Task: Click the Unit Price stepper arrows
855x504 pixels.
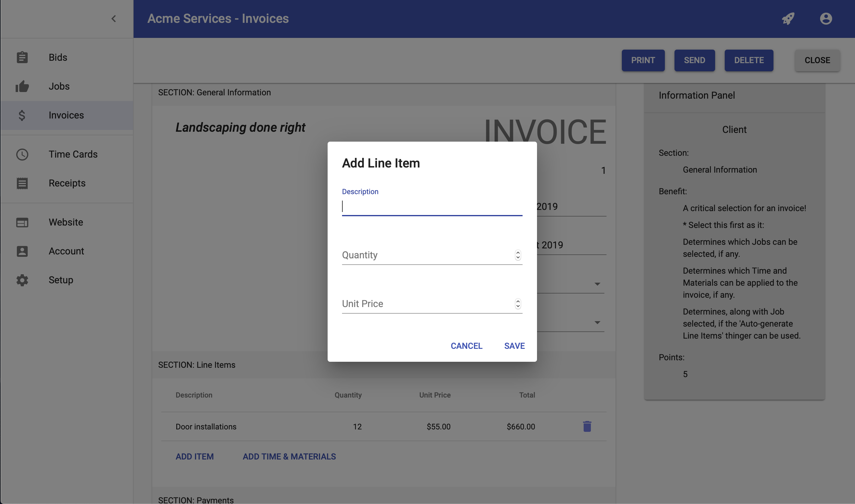Action: point(518,304)
